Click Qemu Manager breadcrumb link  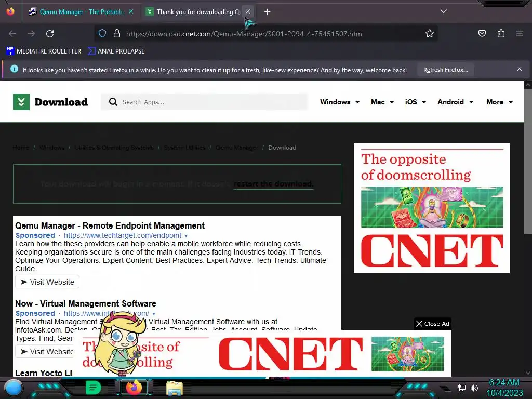236,148
